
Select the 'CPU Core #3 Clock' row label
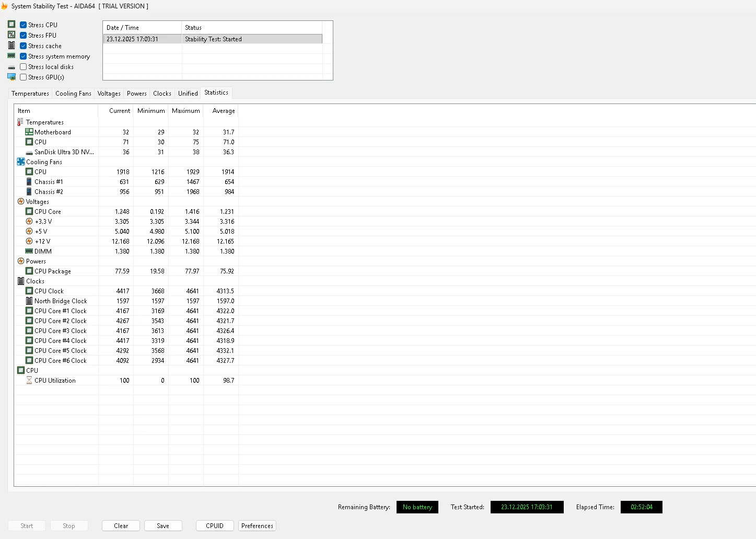[x=61, y=331]
